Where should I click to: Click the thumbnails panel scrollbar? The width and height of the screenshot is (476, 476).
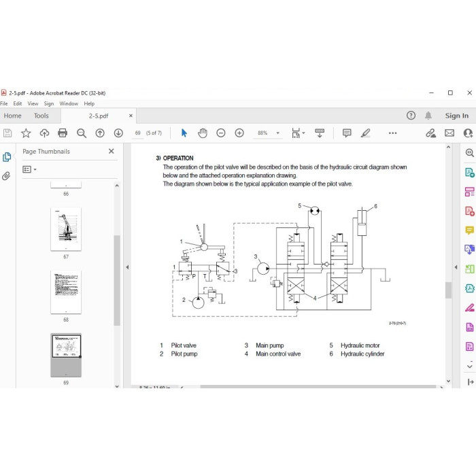pos(117,280)
